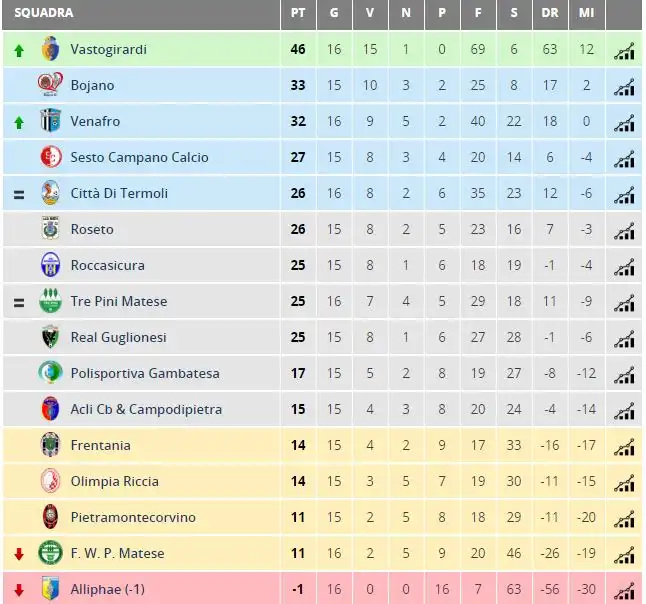
Task: Open the stats chart icon for Vastogirardi
Action: point(624,51)
